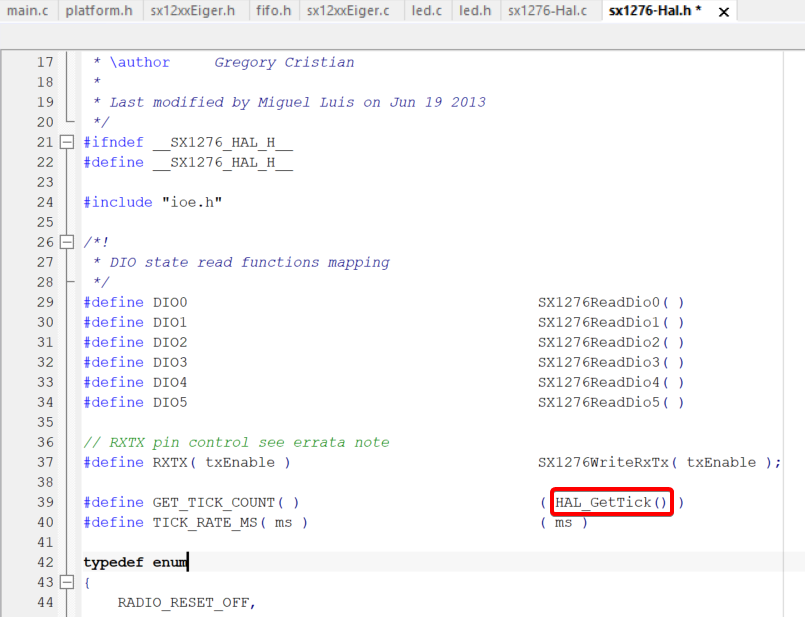
Task: Click line number 39 in the gutter
Action: point(44,502)
